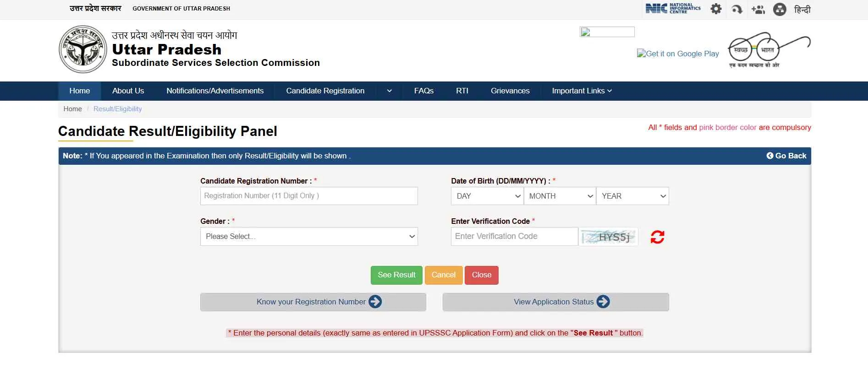Viewport: 868px width, 368px height.
Task: Click the round accessibility icon beside Hindi
Action: (x=779, y=9)
